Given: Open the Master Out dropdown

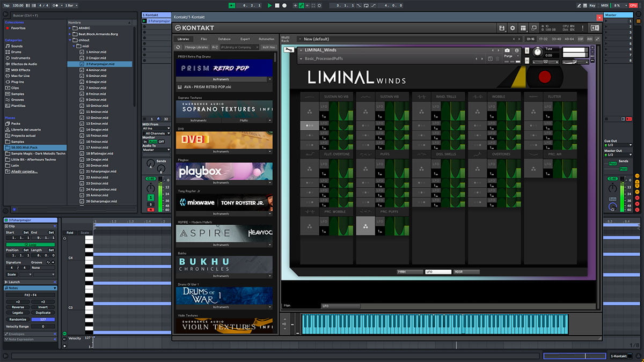Looking at the screenshot, I should click(617, 155).
